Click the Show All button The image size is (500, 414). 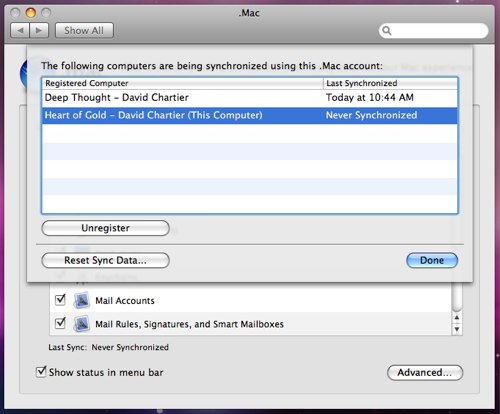84,30
